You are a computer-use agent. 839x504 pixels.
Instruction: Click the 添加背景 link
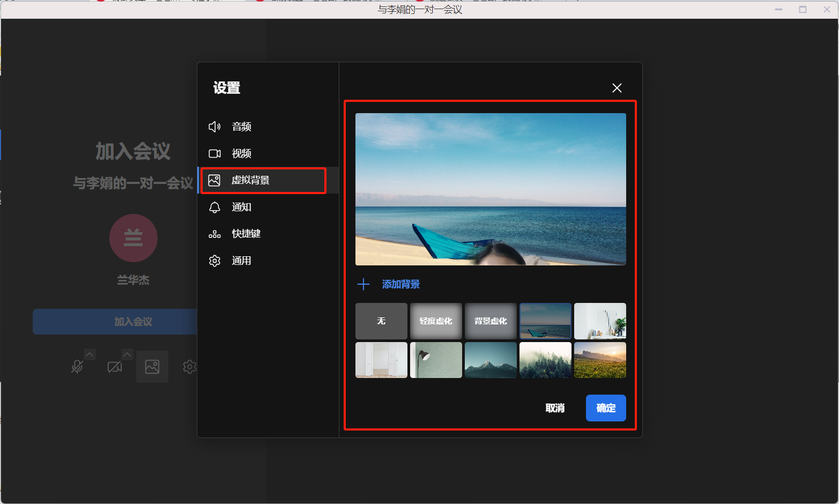point(400,284)
